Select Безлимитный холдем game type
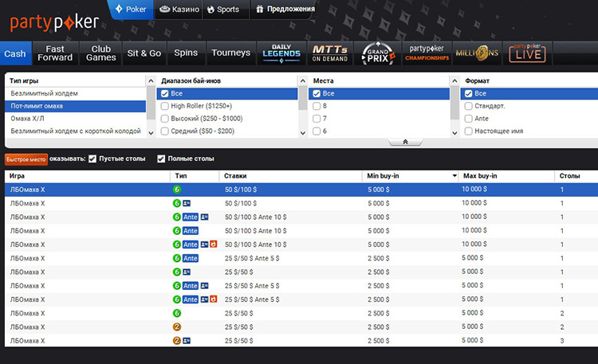 coord(45,93)
